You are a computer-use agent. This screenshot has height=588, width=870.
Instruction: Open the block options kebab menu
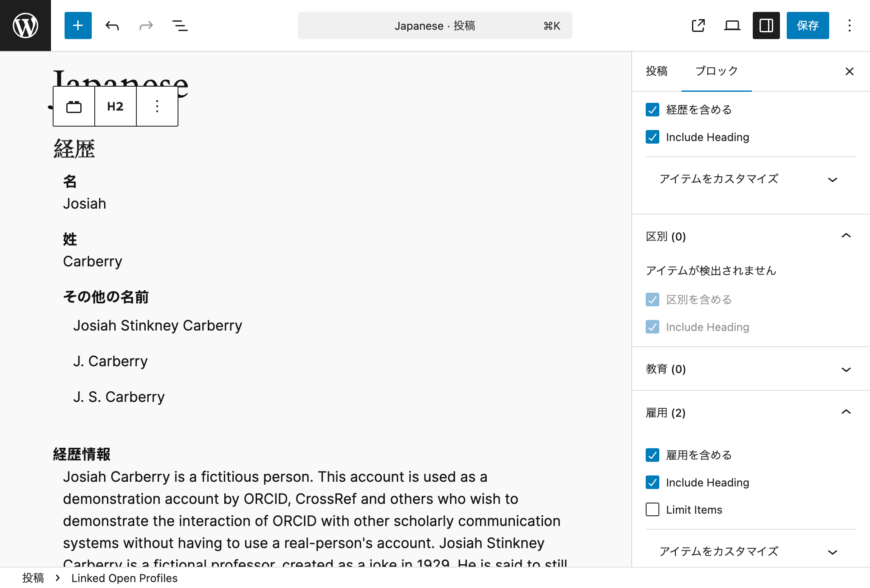157,106
